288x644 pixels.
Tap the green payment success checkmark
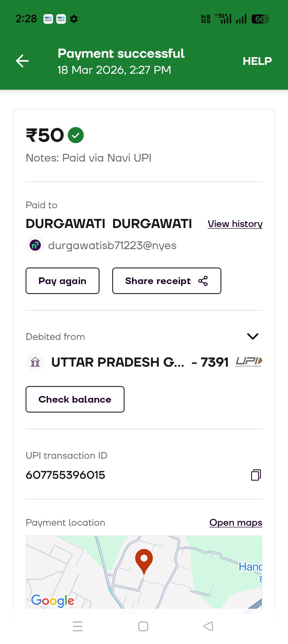76,135
